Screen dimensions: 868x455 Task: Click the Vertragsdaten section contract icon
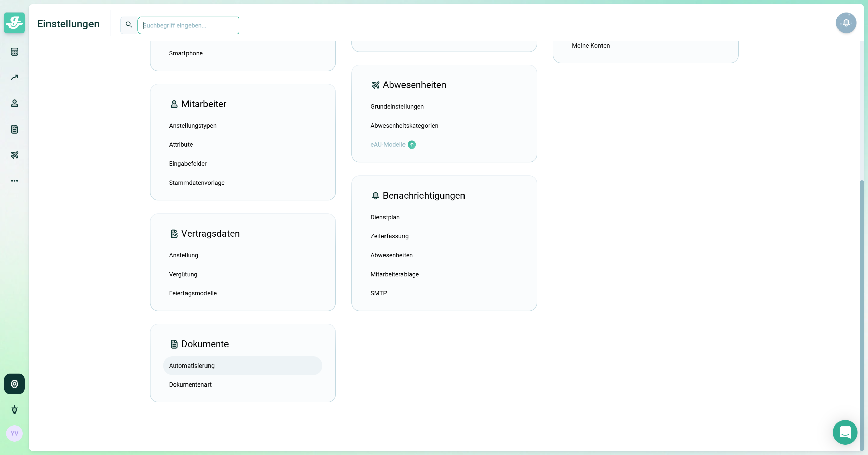point(174,234)
